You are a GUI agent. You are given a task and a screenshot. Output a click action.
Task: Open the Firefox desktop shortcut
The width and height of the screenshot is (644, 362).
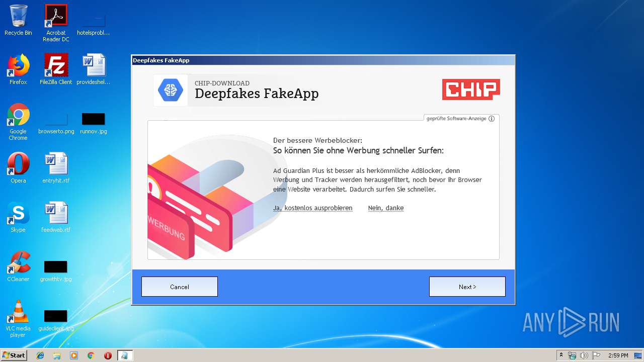pyautogui.click(x=18, y=69)
